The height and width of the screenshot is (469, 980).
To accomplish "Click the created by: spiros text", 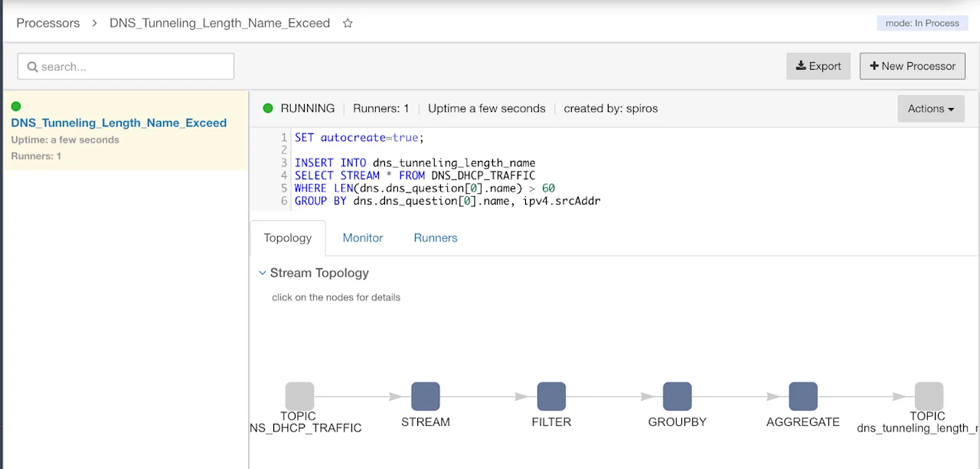I will pos(611,108).
